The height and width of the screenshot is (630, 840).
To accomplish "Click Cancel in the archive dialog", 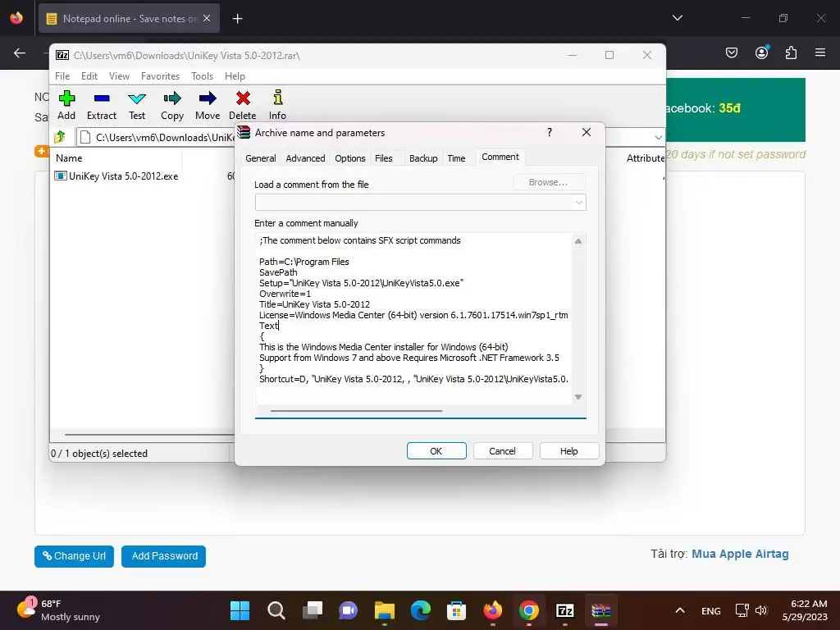I will (503, 451).
